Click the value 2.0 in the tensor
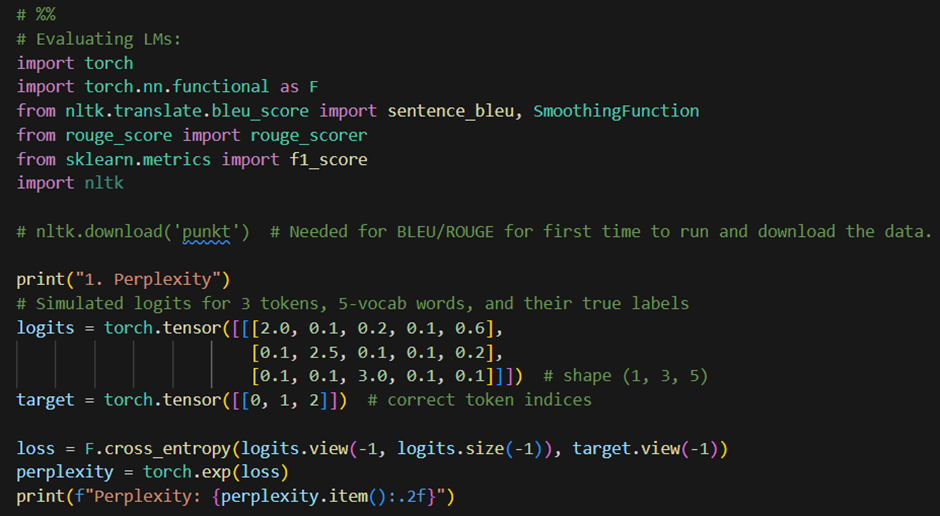Viewport: 940px width, 516px height. pyautogui.click(x=275, y=328)
